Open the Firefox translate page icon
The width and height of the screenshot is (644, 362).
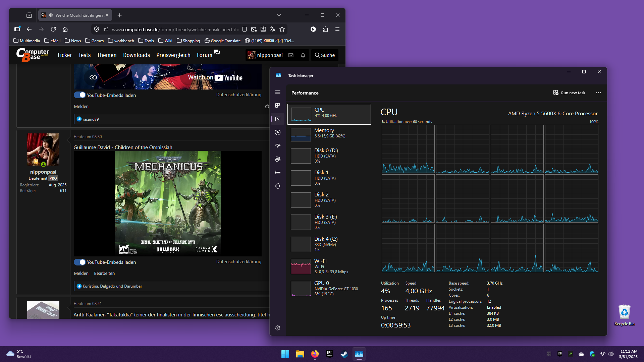272,29
